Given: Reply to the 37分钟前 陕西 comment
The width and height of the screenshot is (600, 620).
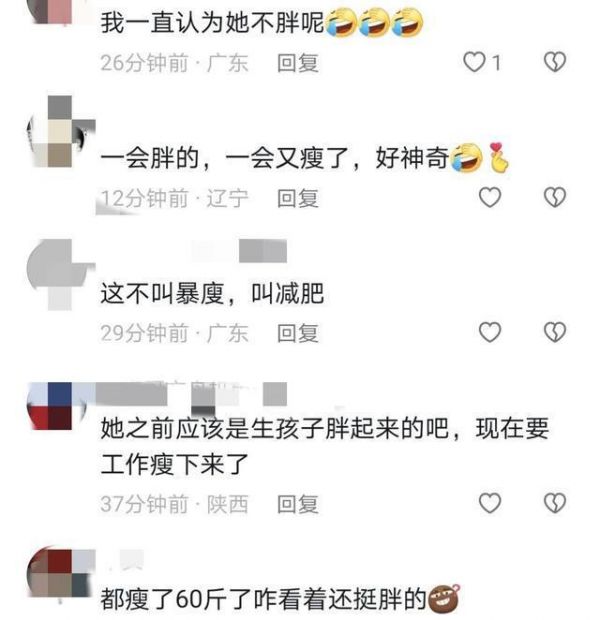Looking at the screenshot, I should point(298,504).
